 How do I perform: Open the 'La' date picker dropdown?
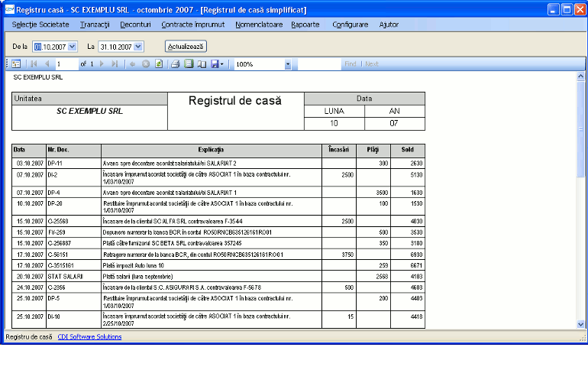138,47
